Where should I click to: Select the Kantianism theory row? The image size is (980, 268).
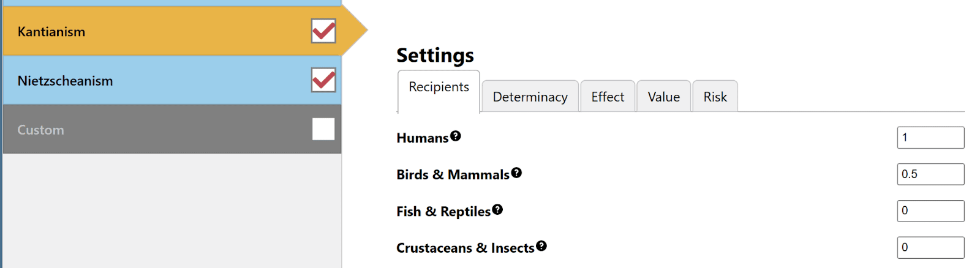pos(153,31)
